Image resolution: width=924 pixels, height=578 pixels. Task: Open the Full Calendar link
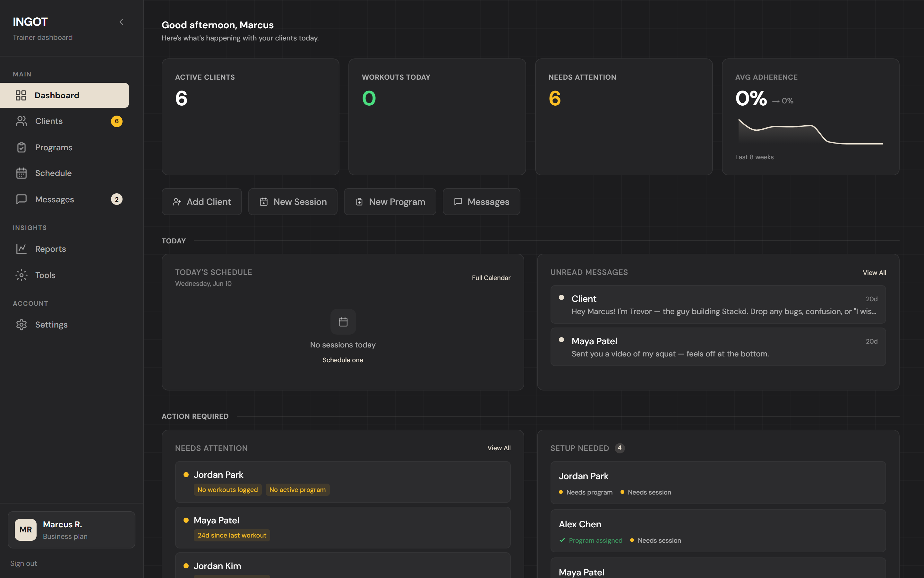[x=491, y=278]
